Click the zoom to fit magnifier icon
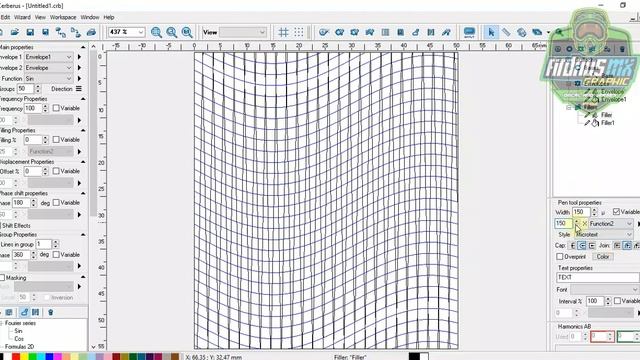The image size is (640, 360). pos(187,32)
